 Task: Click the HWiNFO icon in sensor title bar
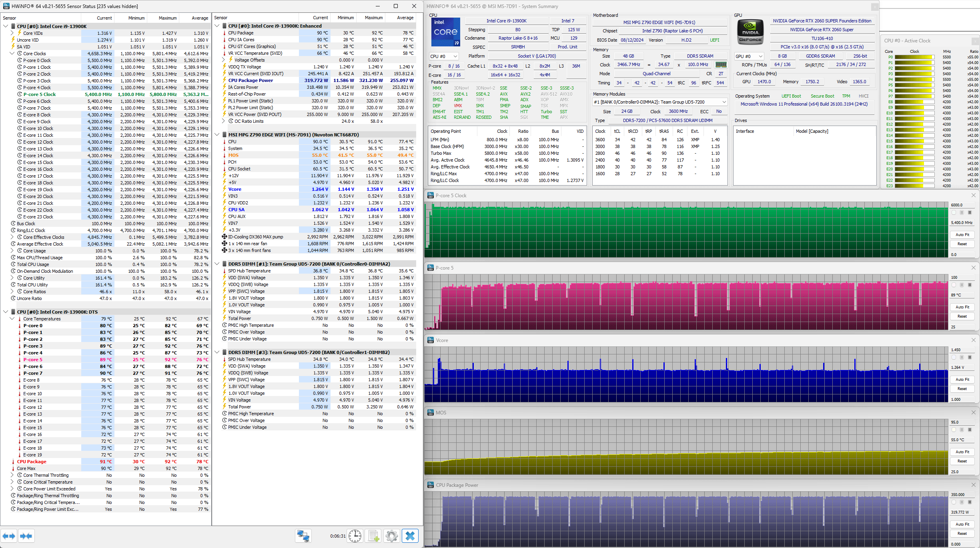[6, 6]
